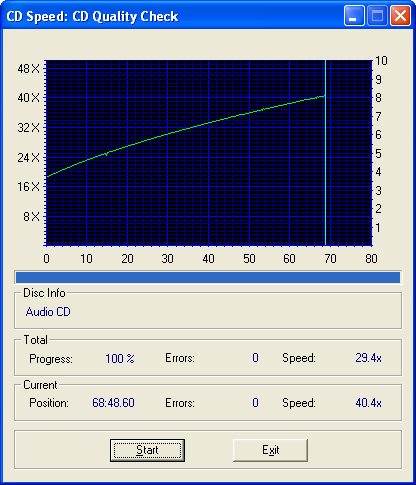Click the Total errors count value

255,358
